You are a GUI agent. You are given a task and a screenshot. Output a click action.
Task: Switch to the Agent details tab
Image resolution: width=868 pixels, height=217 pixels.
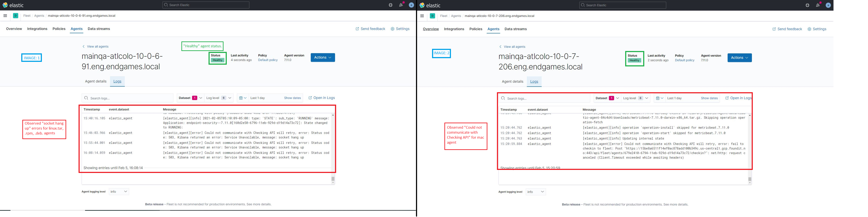[x=96, y=81]
